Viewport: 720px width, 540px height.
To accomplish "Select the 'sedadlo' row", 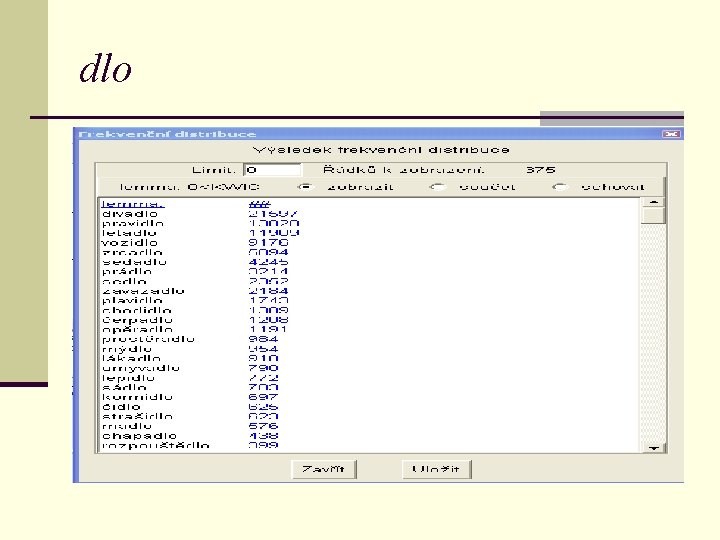I will pyautogui.click(x=195, y=262).
